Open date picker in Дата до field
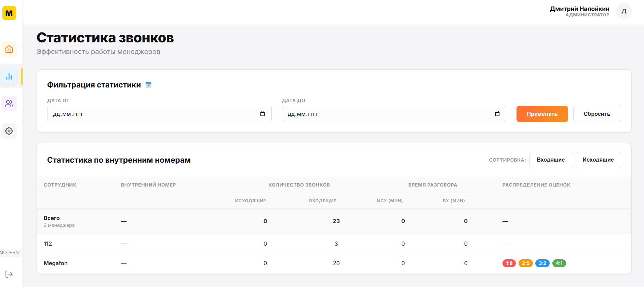644x287 pixels. pyautogui.click(x=497, y=114)
